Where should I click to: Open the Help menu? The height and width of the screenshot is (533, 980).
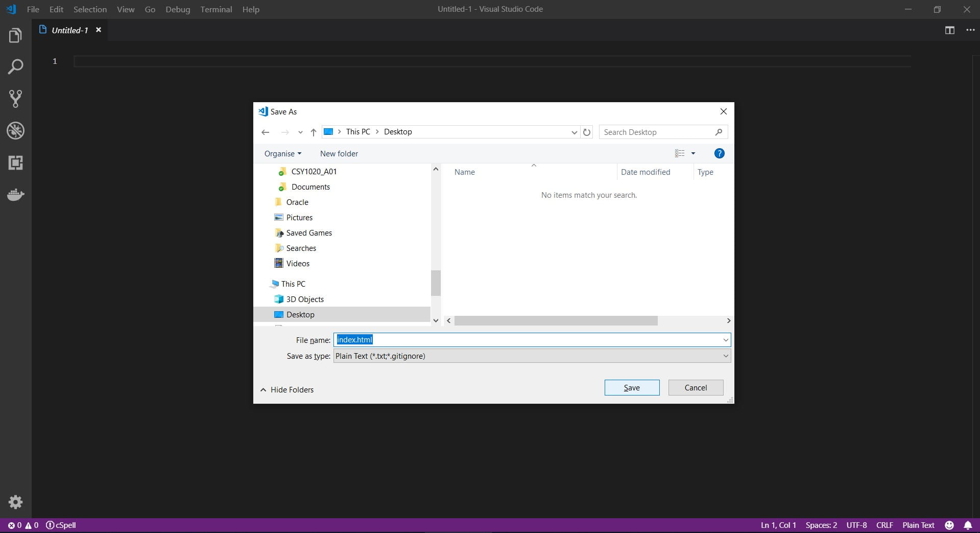point(251,9)
